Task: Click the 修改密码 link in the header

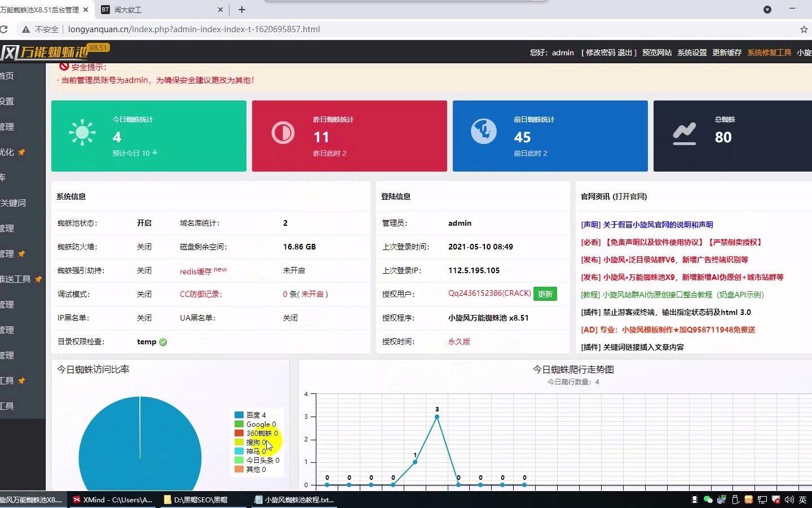Action: tap(601, 52)
